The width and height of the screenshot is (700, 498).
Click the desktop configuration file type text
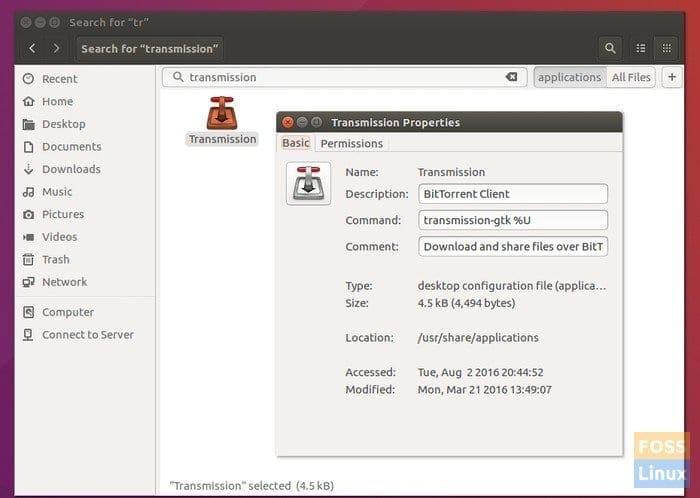click(x=512, y=286)
